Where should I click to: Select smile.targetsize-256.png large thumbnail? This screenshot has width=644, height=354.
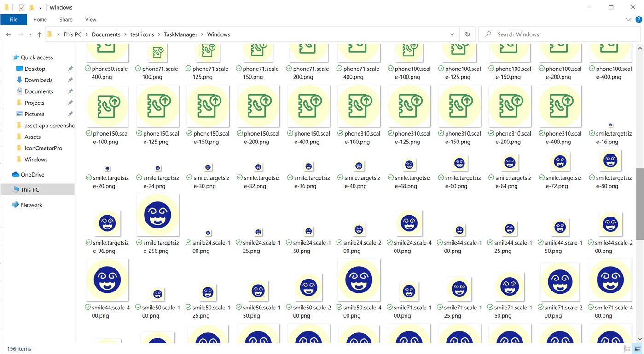(157, 215)
